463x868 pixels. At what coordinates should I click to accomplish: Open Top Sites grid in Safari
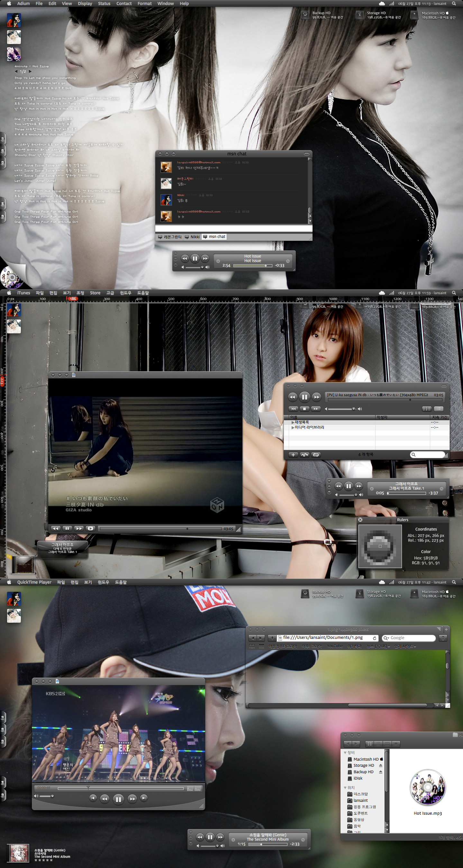261,646
